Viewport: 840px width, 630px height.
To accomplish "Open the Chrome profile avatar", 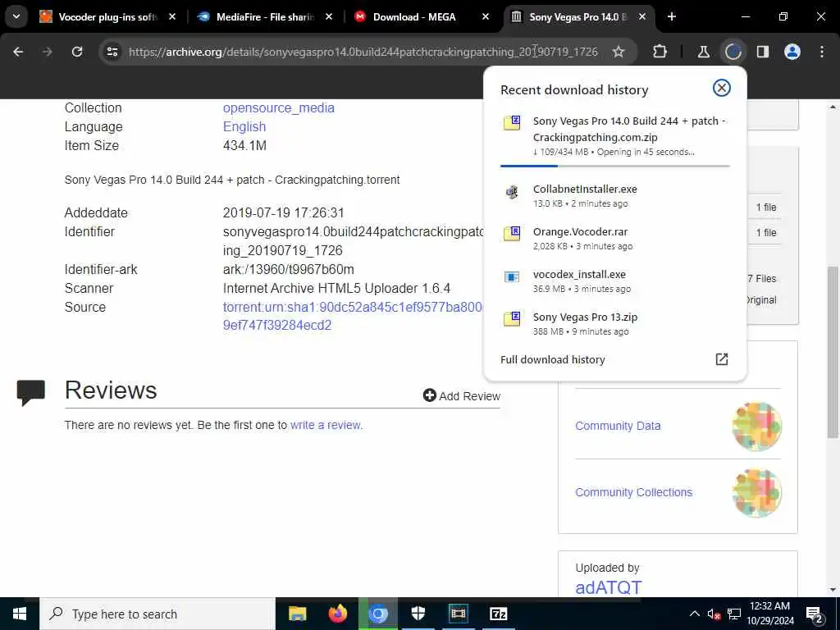I will [x=792, y=52].
